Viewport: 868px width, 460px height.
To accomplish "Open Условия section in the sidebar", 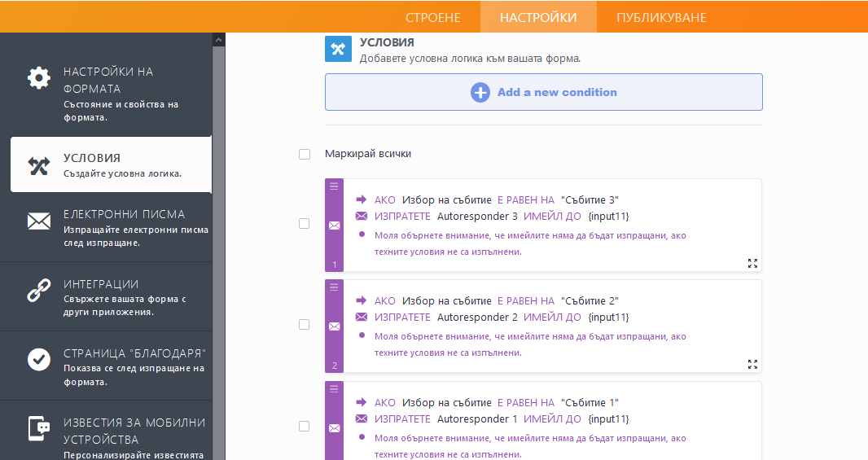I will click(x=111, y=164).
